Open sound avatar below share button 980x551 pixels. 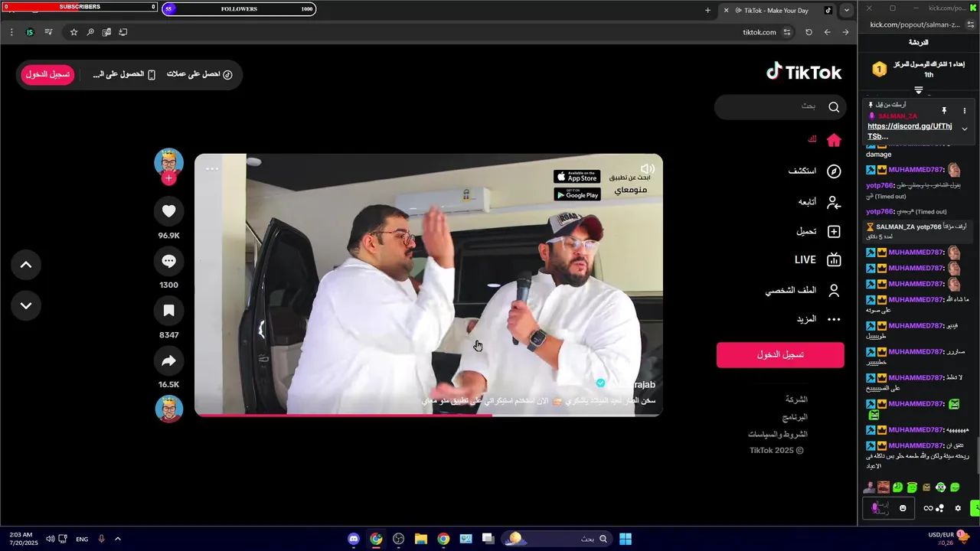click(168, 409)
